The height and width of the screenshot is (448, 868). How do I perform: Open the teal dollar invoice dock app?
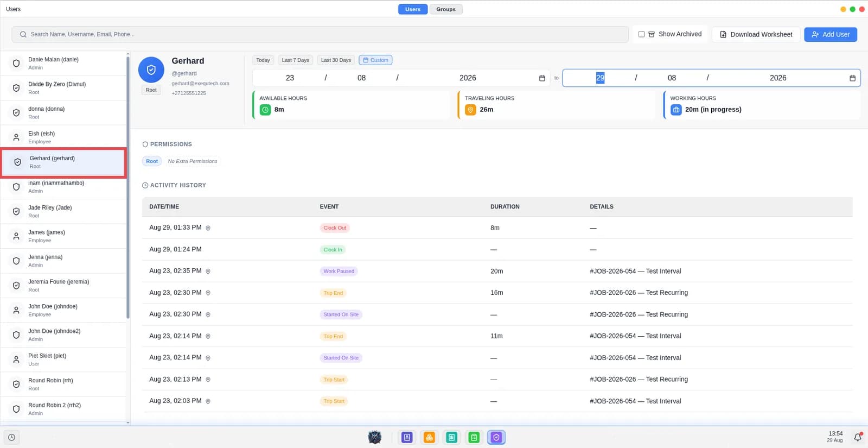[x=451, y=437]
